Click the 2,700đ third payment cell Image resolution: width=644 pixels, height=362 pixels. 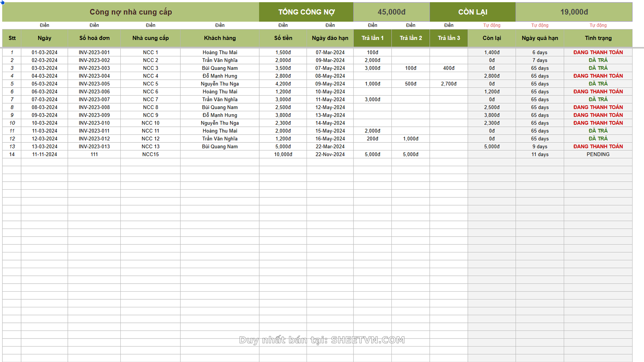[449, 84]
